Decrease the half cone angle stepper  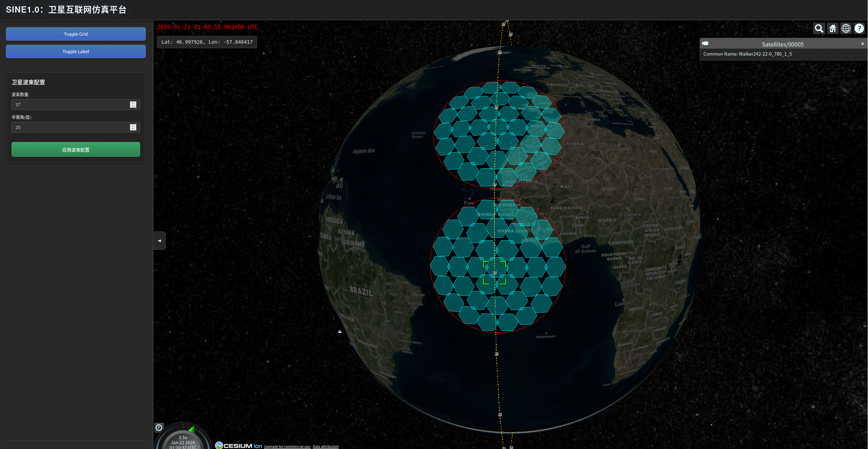pyautogui.click(x=133, y=129)
